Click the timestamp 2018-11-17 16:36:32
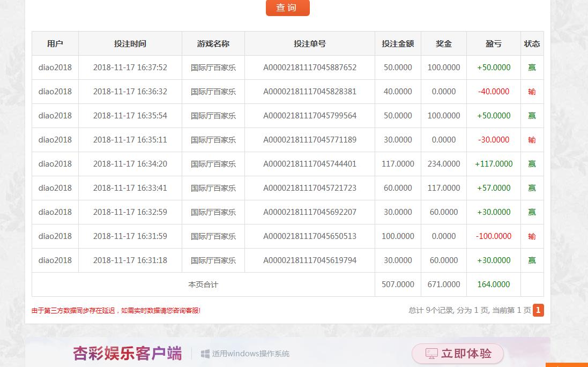This screenshot has width=588, height=367. (x=130, y=92)
